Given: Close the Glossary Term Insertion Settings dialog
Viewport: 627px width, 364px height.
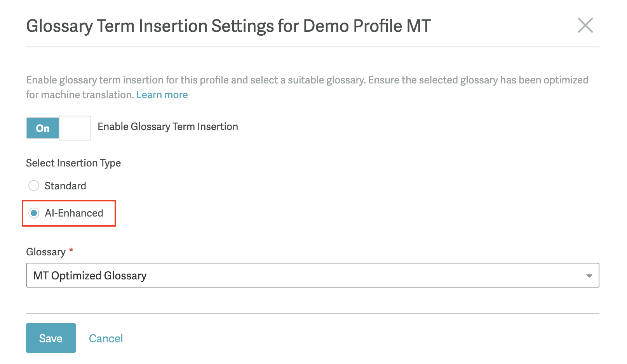Looking at the screenshot, I should [585, 26].
